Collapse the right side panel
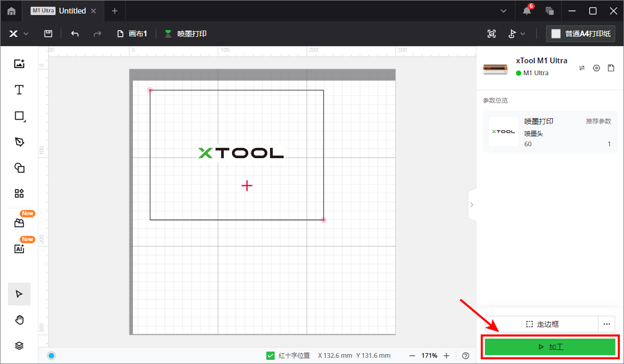Image resolution: width=624 pixels, height=364 pixels. click(471, 205)
